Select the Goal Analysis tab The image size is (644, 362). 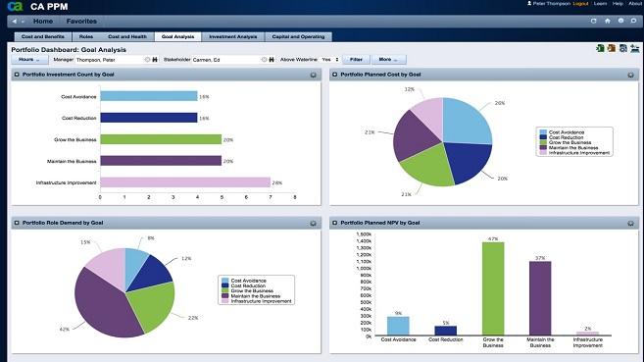click(x=177, y=36)
